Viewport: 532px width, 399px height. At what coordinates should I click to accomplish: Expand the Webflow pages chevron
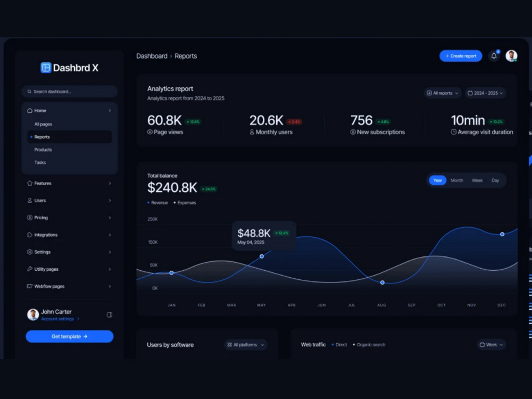pos(110,286)
